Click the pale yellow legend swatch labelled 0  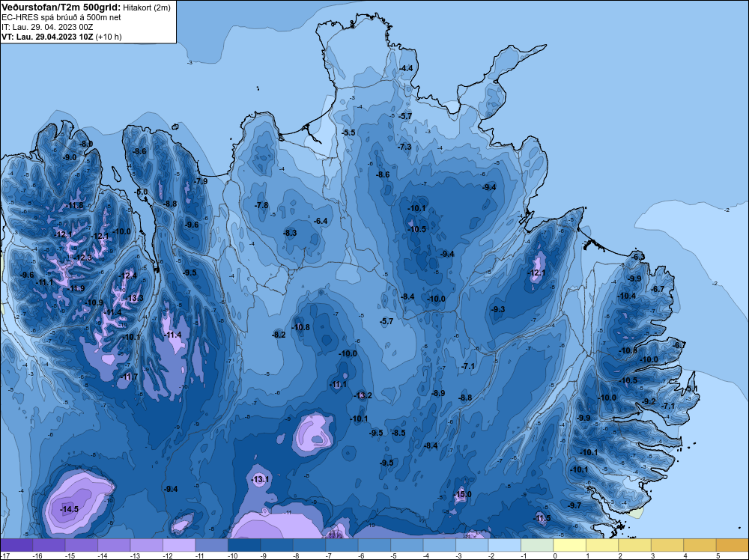[x=569, y=545]
